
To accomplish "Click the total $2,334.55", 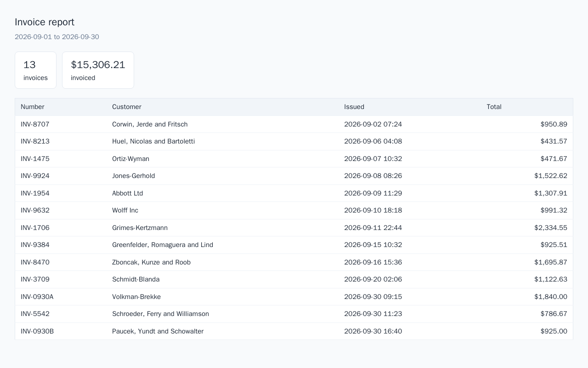I will pos(551,228).
